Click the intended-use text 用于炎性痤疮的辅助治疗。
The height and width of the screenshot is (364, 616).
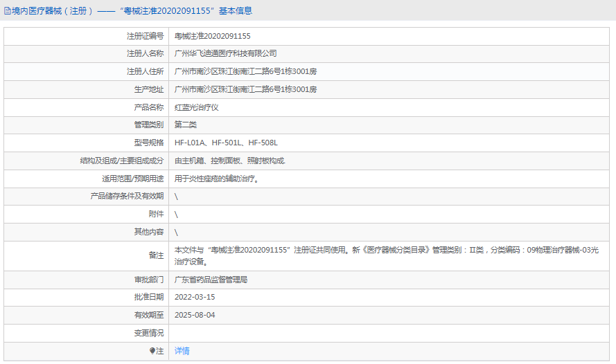coord(216,179)
